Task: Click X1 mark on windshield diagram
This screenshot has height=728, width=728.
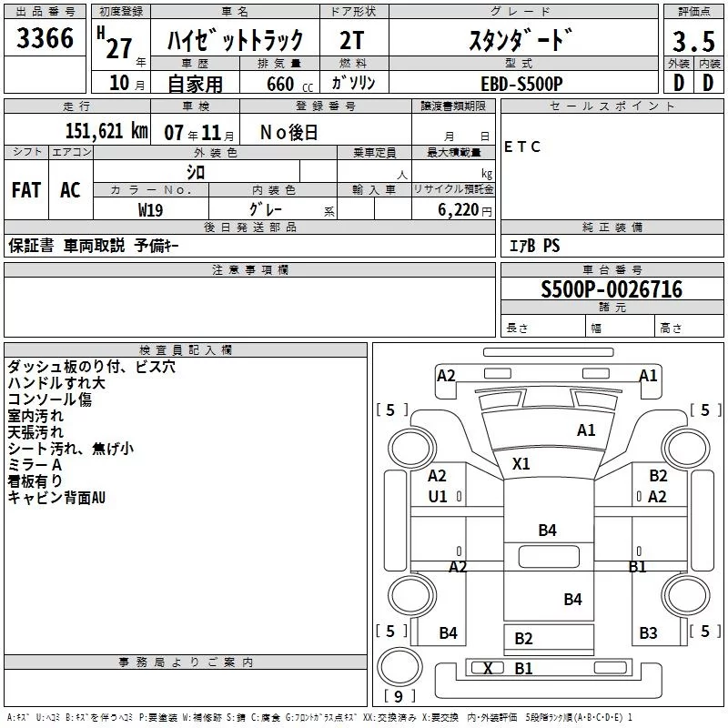Action: point(521,464)
